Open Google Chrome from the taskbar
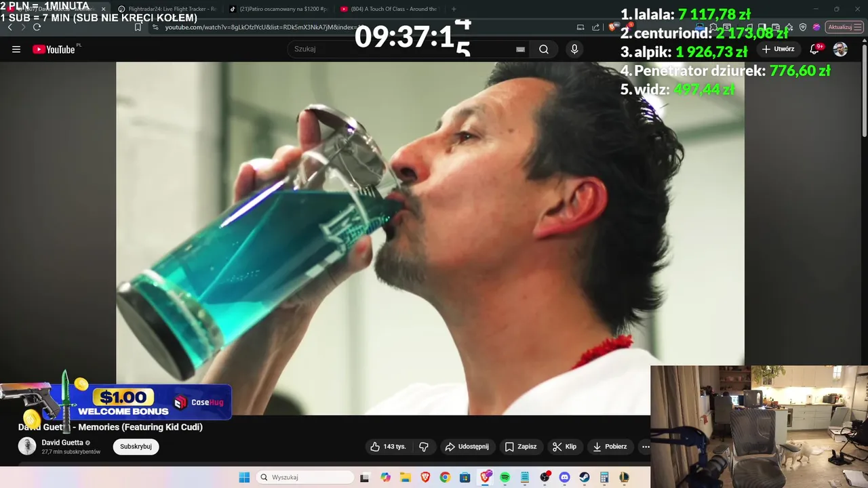This screenshot has height=488, width=868. coord(445,477)
